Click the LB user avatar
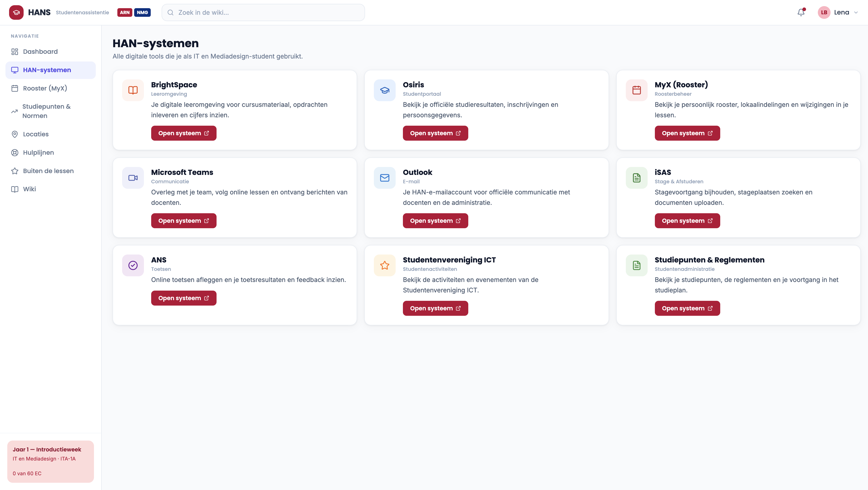This screenshot has width=868, height=490. pos(824,12)
